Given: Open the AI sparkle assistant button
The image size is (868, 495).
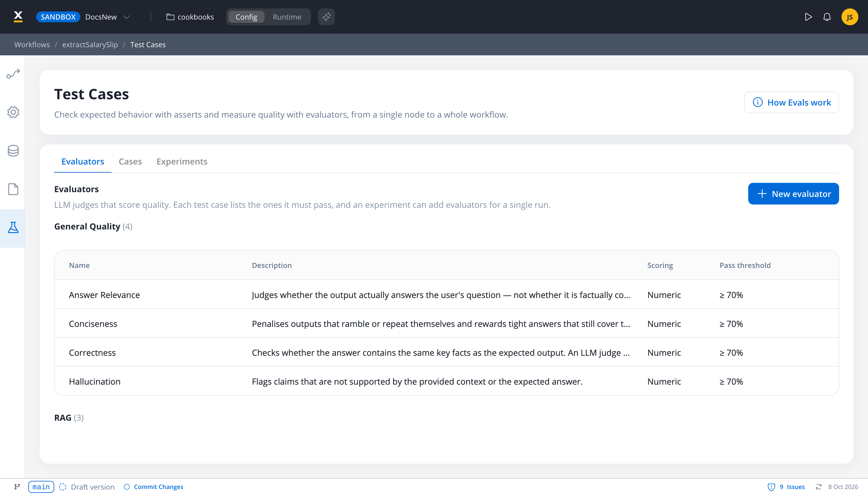Looking at the screenshot, I should [x=326, y=17].
